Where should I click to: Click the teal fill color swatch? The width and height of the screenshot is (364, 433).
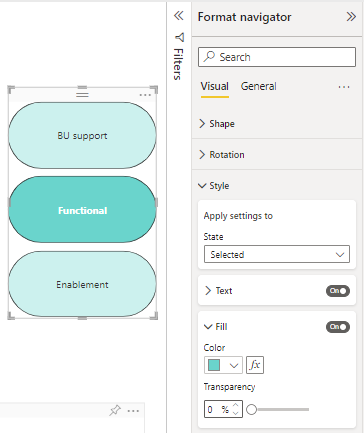click(x=214, y=365)
